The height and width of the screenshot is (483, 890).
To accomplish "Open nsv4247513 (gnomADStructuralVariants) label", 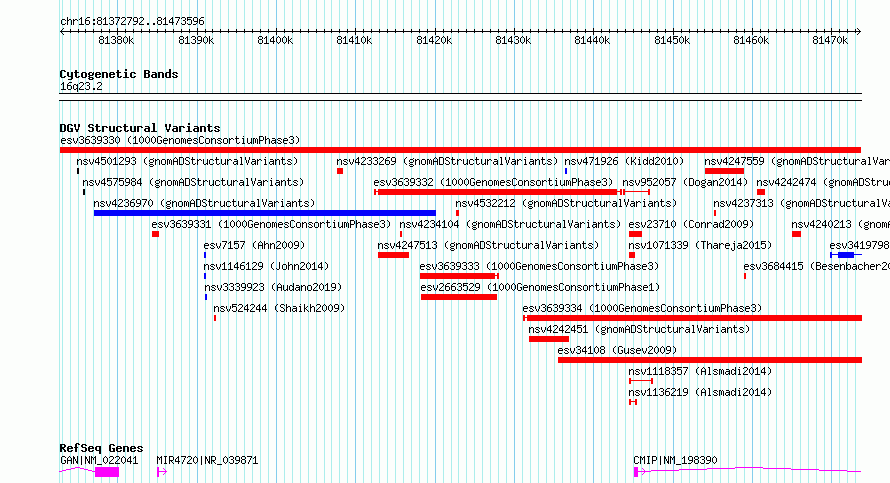I will [488, 245].
